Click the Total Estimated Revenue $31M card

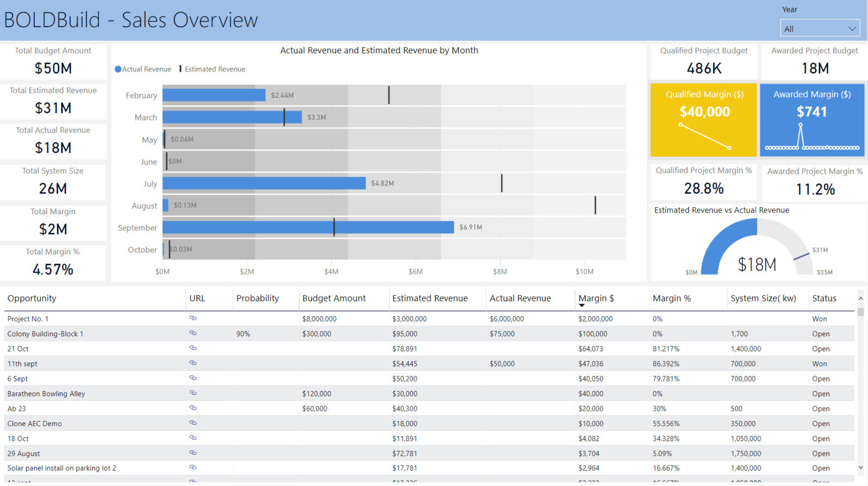click(x=53, y=101)
